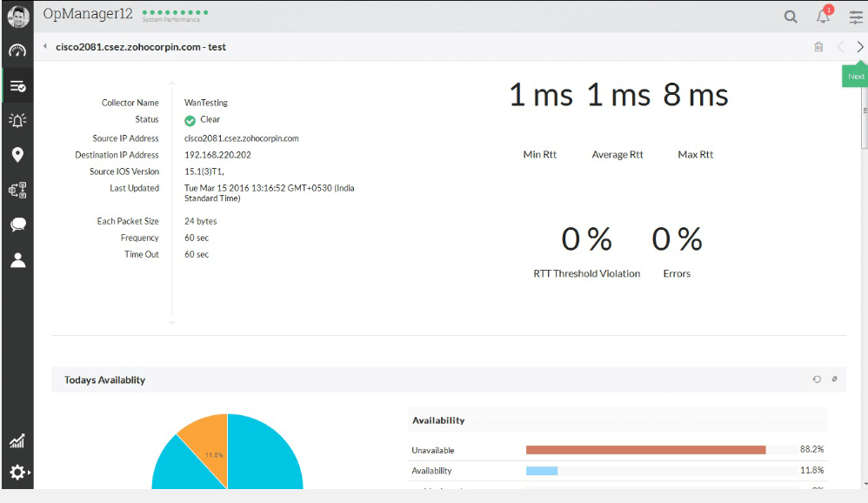
Task: Open the chat bubble icon in sidebar
Action: pos(17,225)
